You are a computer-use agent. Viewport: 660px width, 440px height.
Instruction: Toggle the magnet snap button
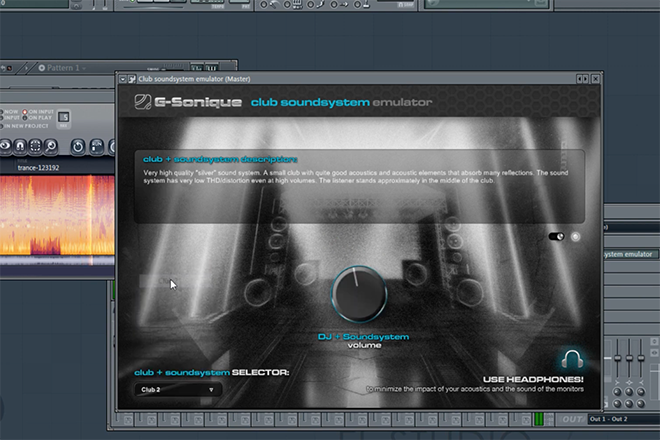[x=20, y=146]
